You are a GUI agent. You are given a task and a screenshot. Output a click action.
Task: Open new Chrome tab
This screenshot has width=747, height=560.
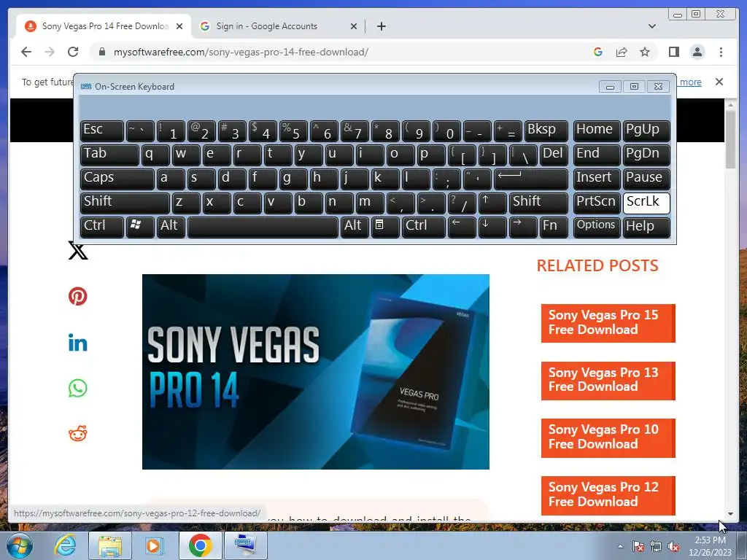(x=381, y=26)
